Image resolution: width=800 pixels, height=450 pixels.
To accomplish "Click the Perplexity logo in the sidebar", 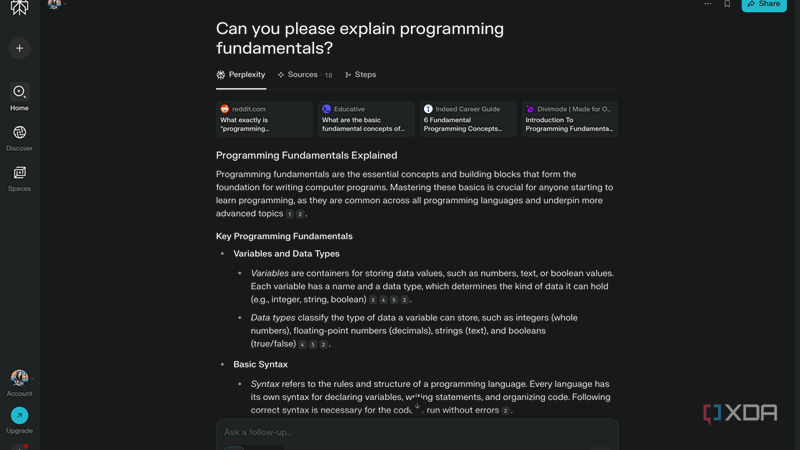I will 19,7.
